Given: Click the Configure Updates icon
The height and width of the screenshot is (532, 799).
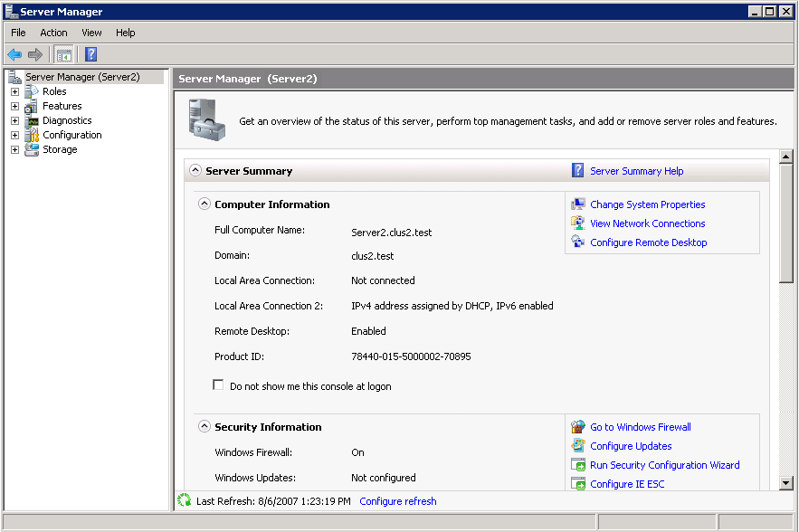Looking at the screenshot, I should 578,445.
